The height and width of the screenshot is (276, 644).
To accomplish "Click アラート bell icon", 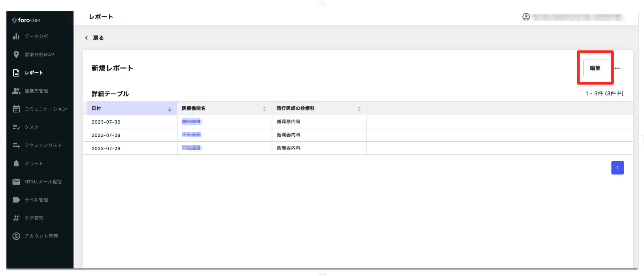I will [16, 164].
